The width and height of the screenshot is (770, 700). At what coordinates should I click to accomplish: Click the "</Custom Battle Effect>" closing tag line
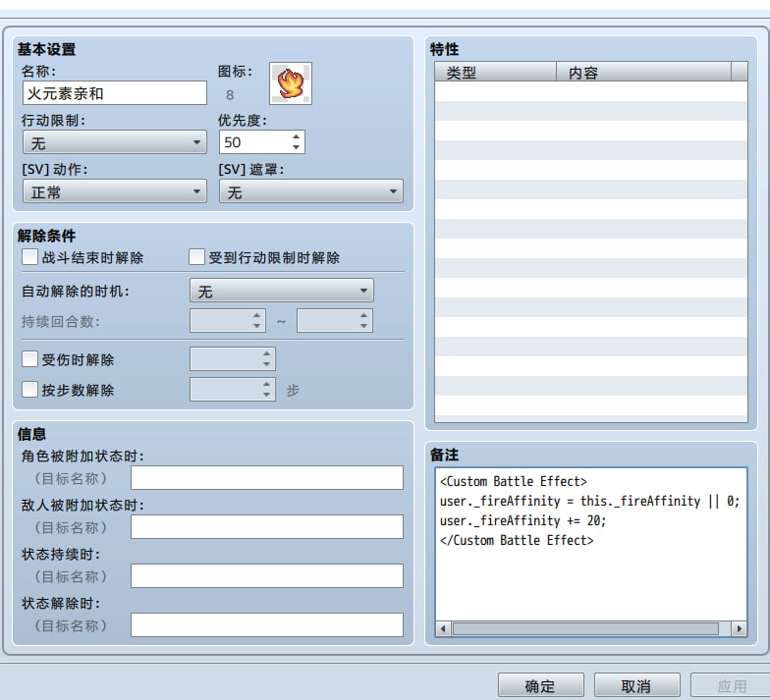(517, 540)
